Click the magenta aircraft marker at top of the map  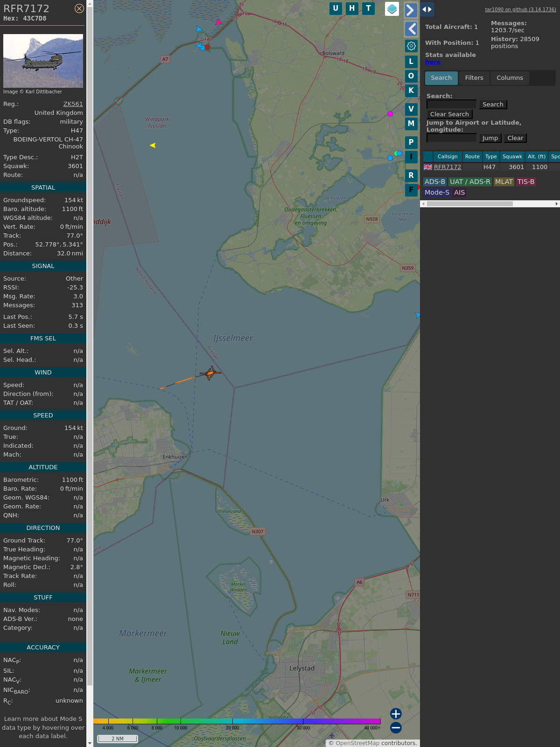[x=218, y=22]
